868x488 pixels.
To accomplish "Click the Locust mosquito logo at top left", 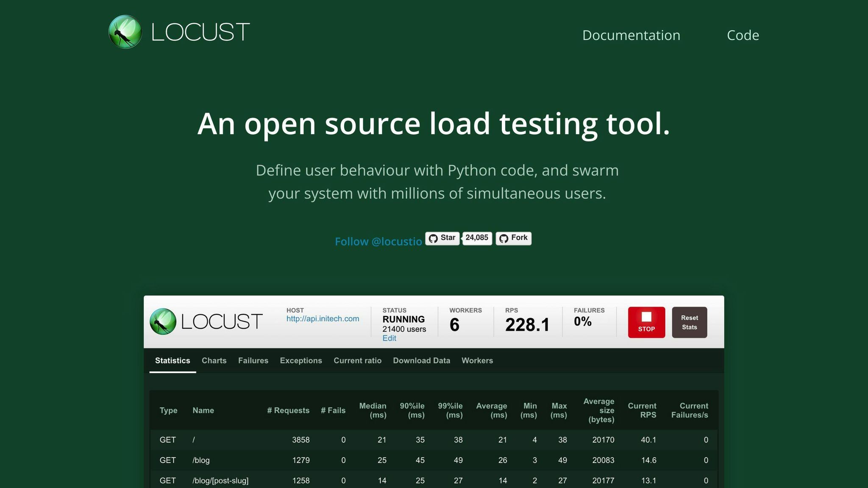I will pyautogui.click(x=125, y=31).
